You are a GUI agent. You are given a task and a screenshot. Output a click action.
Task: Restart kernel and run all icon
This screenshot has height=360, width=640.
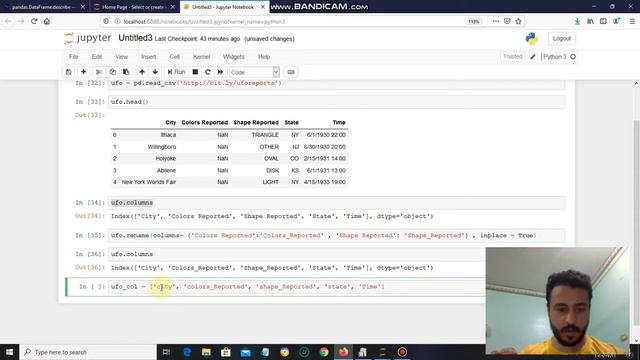[x=220, y=72]
